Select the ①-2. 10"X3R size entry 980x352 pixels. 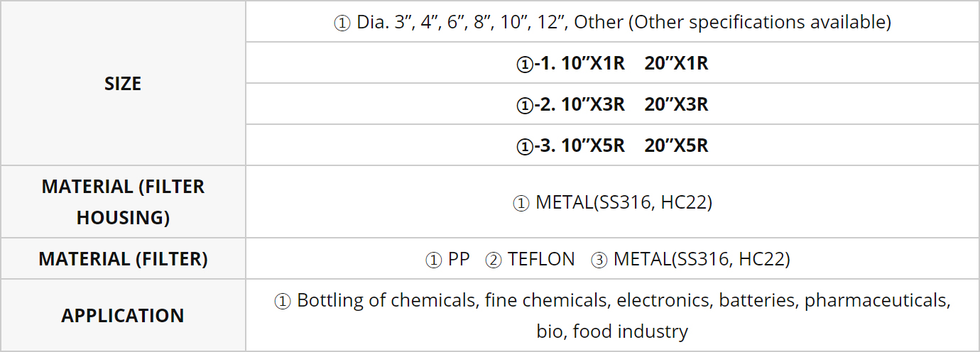coord(570,104)
